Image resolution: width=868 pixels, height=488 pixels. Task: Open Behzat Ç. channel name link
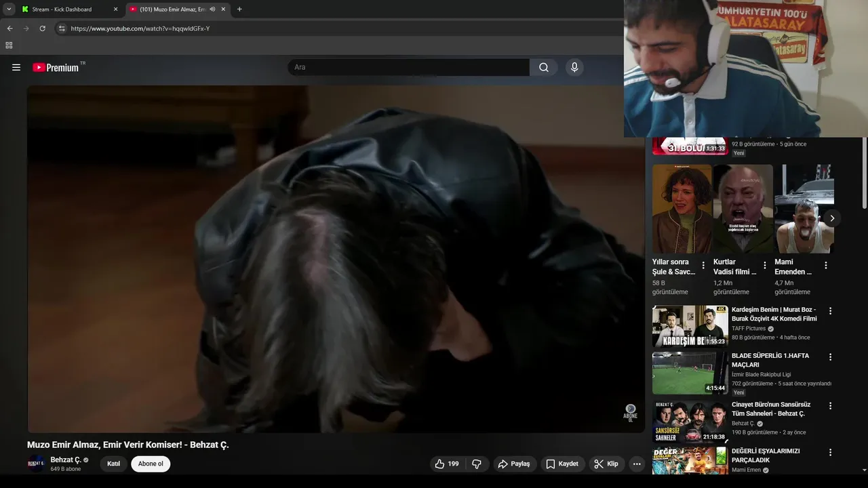[x=66, y=460]
